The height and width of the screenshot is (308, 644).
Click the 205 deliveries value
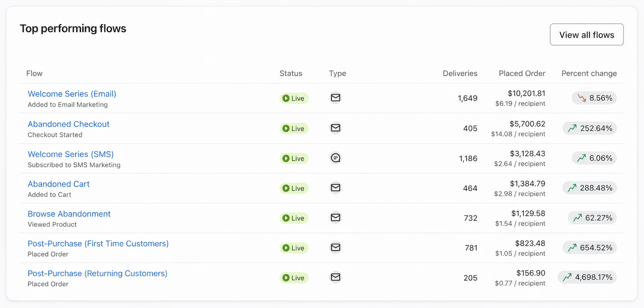[x=471, y=278]
